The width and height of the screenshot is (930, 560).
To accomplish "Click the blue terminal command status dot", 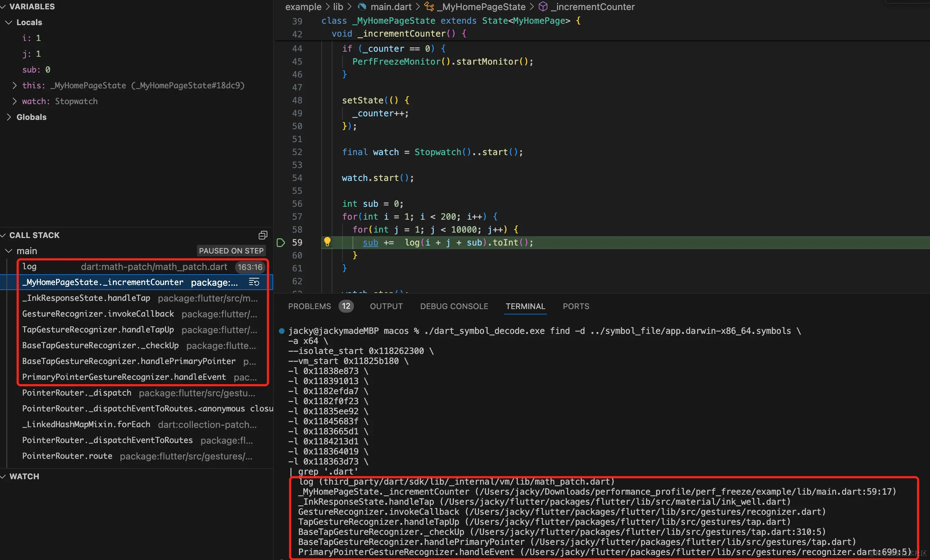I will 282,331.
